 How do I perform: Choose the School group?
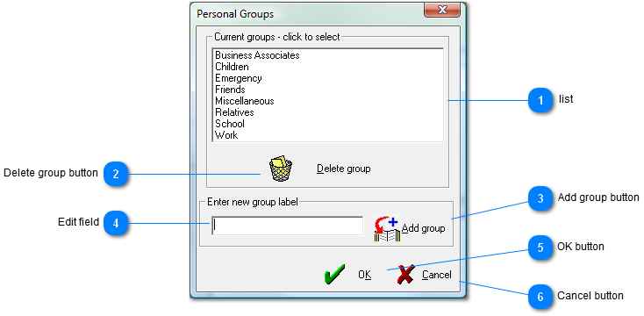point(230,124)
